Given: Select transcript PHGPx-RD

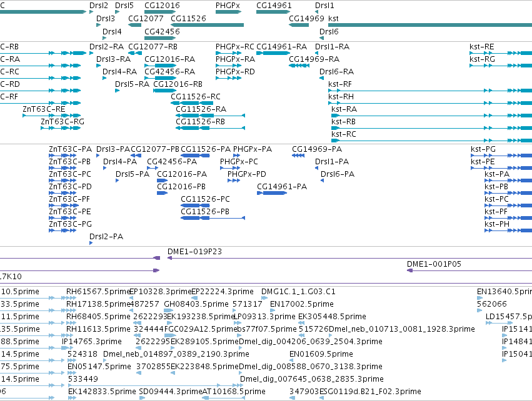Looking at the screenshot, I should click(235, 72).
